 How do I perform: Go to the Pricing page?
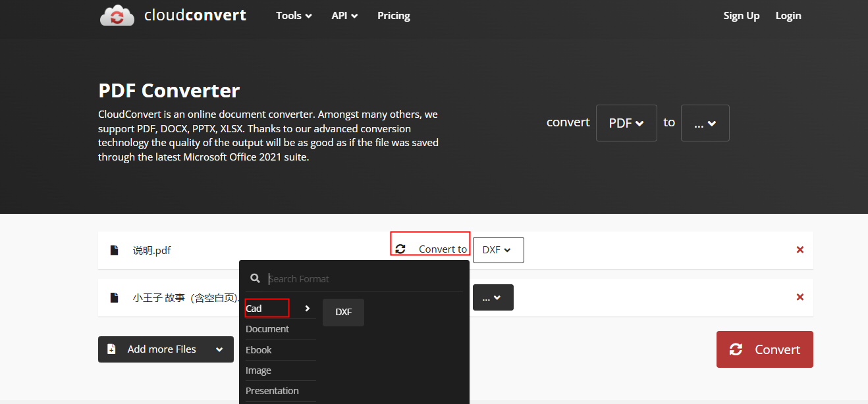coord(394,15)
